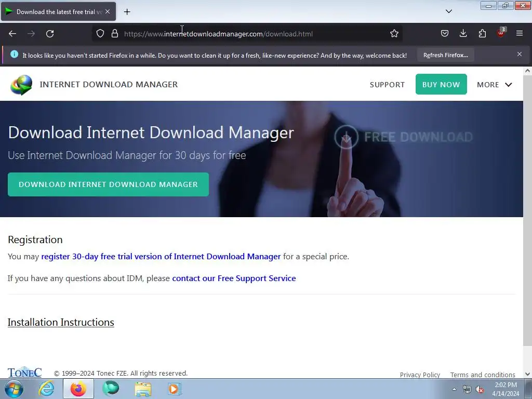Open contact our Free Support Service link
The height and width of the screenshot is (399, 532).
coord(234,278)
